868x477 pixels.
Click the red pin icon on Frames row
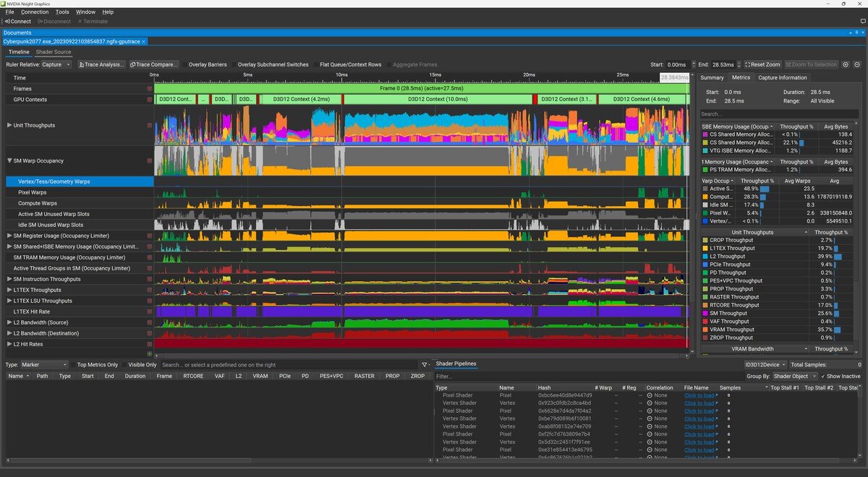click(150, 89)
